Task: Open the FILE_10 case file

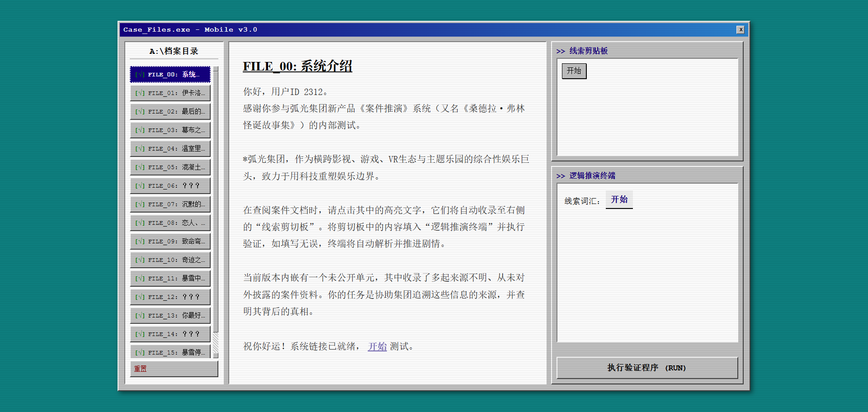Action: pos(170,260)
